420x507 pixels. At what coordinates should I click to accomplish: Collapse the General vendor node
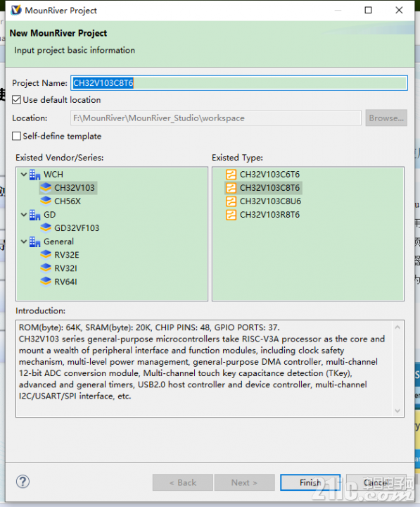24,242
